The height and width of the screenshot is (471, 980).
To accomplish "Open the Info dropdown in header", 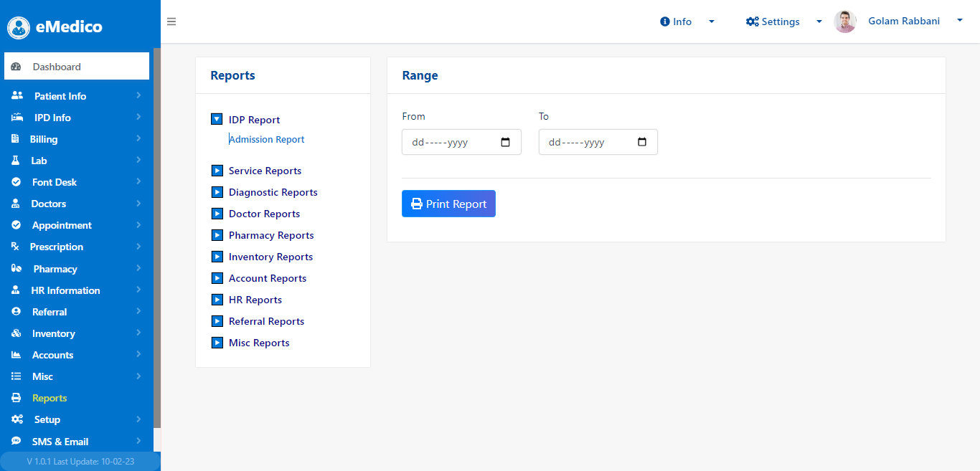I will pos(687,22).
